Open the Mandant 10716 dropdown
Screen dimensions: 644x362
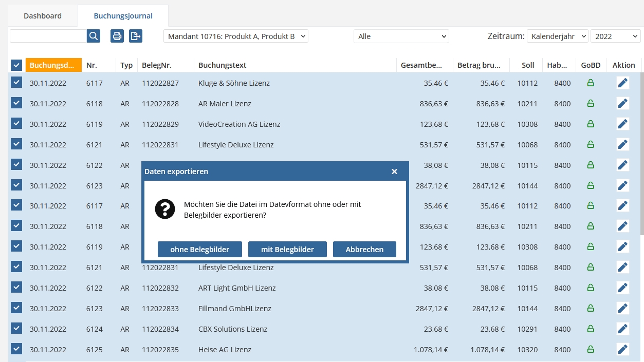pyautogui.click(x=236, y=36)
